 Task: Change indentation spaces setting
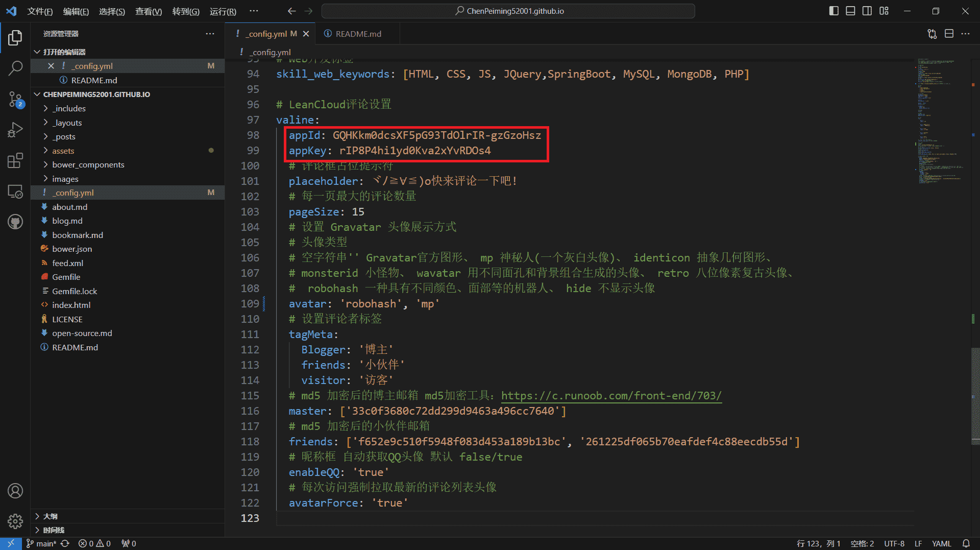pyautogui.click(x=862, y=543)
